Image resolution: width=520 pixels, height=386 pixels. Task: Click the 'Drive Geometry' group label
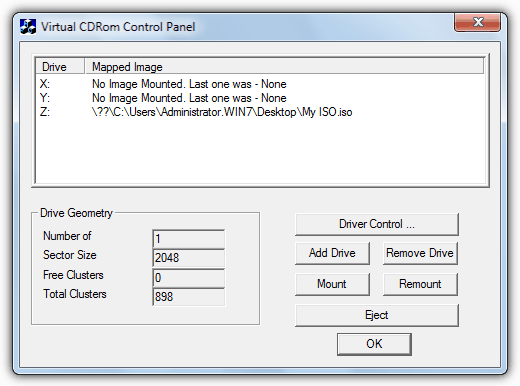tap(76, 213)
